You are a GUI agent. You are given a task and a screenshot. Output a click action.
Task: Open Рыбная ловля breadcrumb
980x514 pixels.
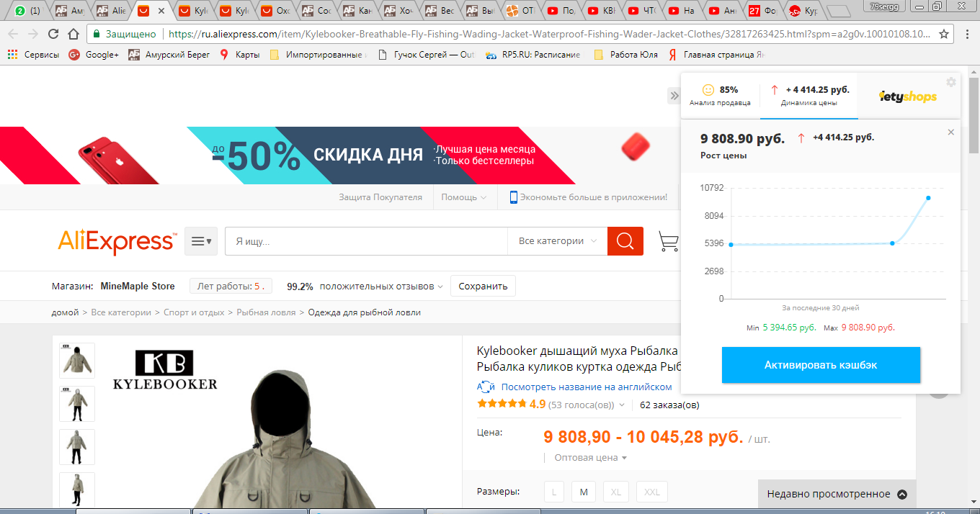[x=266, y=312]
